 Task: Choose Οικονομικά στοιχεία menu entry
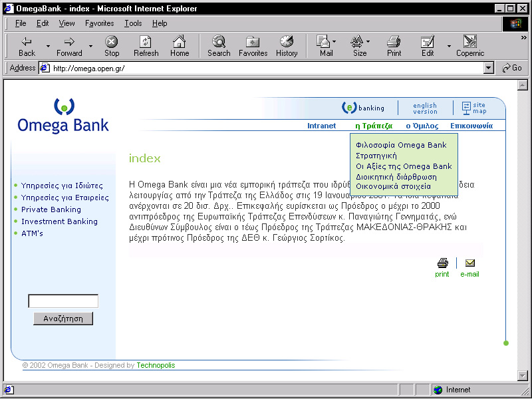pos(393,187)
